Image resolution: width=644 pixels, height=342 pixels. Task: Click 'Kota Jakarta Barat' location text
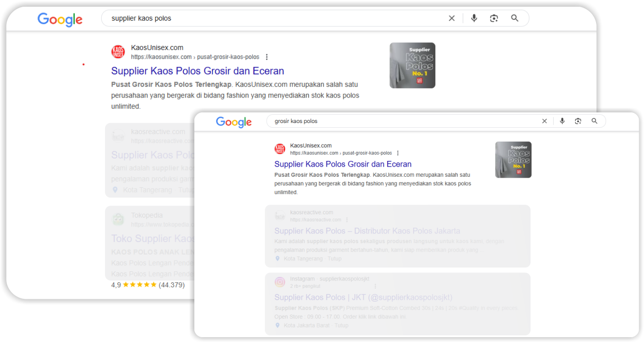point(307,325)
